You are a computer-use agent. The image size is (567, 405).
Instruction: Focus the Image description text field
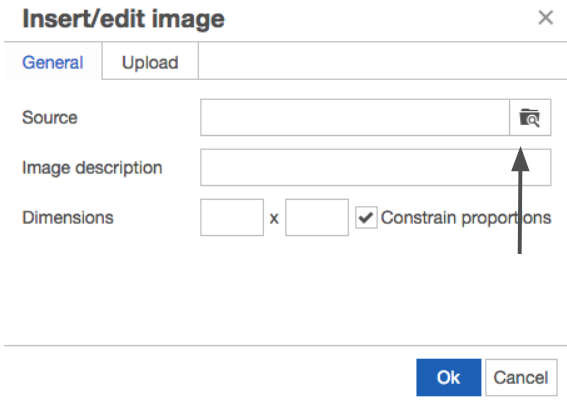click(376, 167)
